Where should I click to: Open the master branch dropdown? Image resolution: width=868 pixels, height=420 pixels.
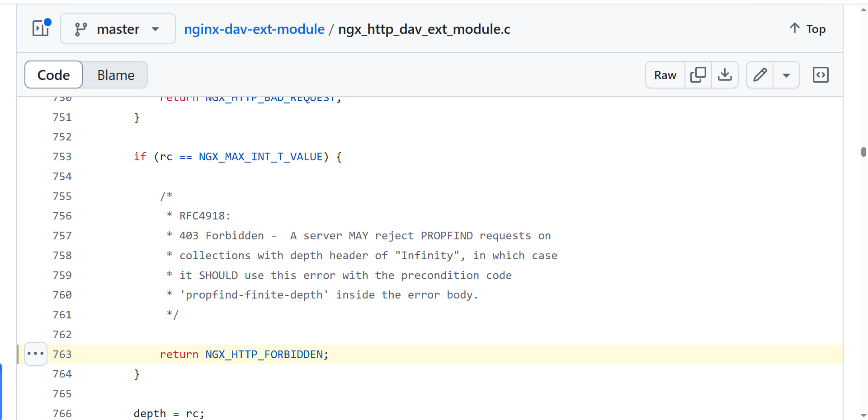tap(118, 29)
